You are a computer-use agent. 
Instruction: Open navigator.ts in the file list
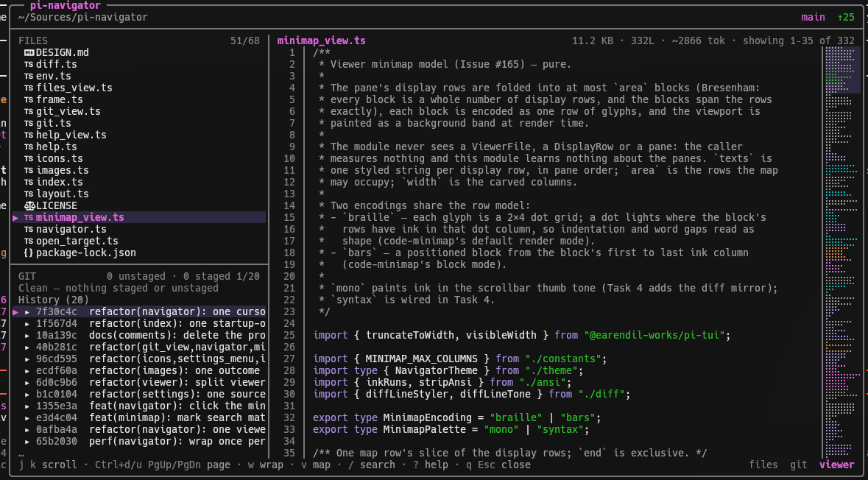pos(71,229)
